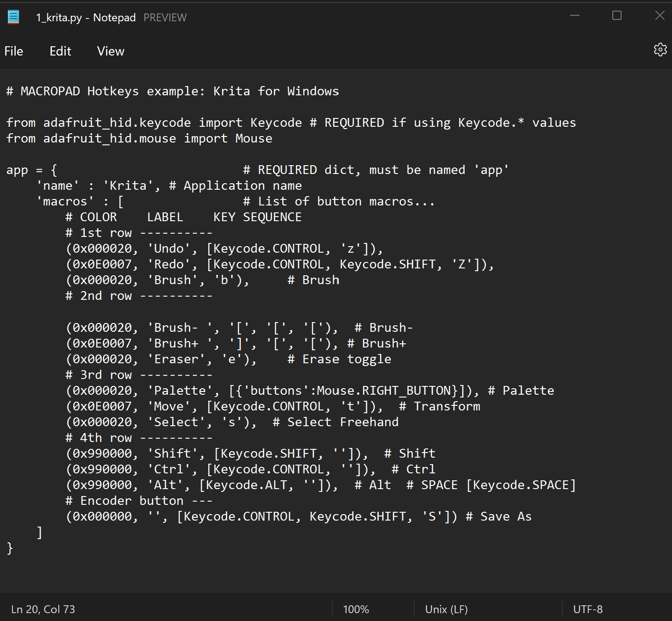Click the final closing curly brace
Viewport: 672px width, 621px height.
pos(10,548)
